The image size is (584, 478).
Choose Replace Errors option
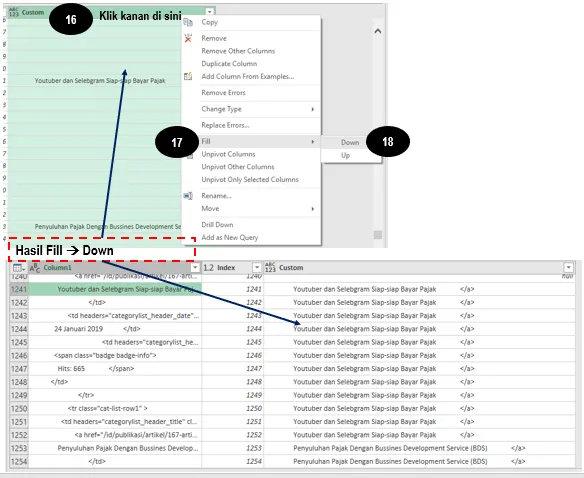pyautogui.click(x=225, y=125)
